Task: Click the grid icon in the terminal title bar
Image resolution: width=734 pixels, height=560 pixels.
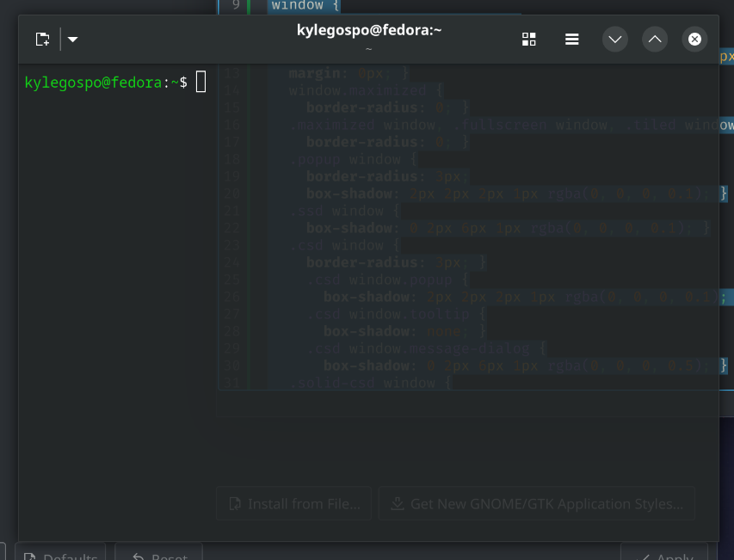Action: 528,39
